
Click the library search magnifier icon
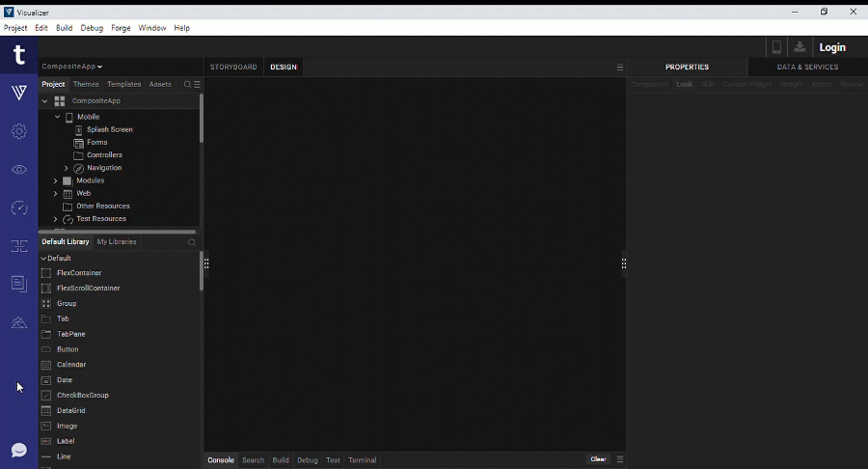click(192, 242)
